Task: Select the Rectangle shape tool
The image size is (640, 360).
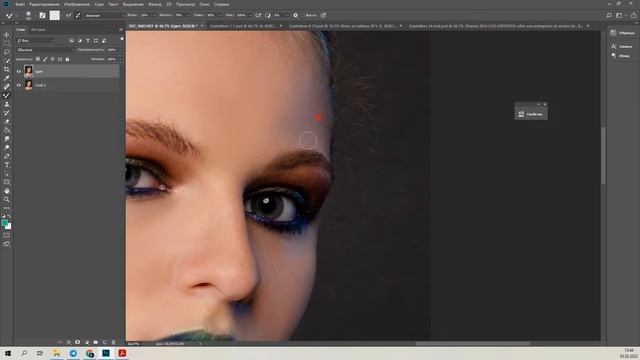Action: [7, 182]
